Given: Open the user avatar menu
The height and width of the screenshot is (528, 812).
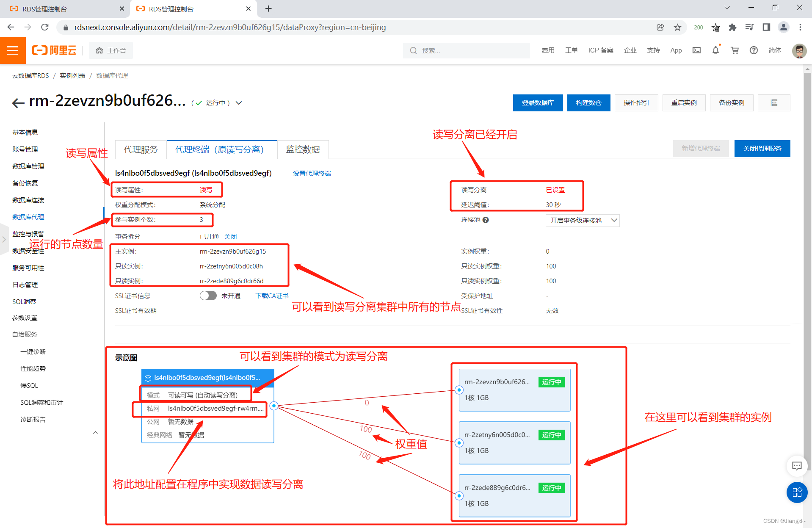Looking at the screenshot, I should coord(799,51).
